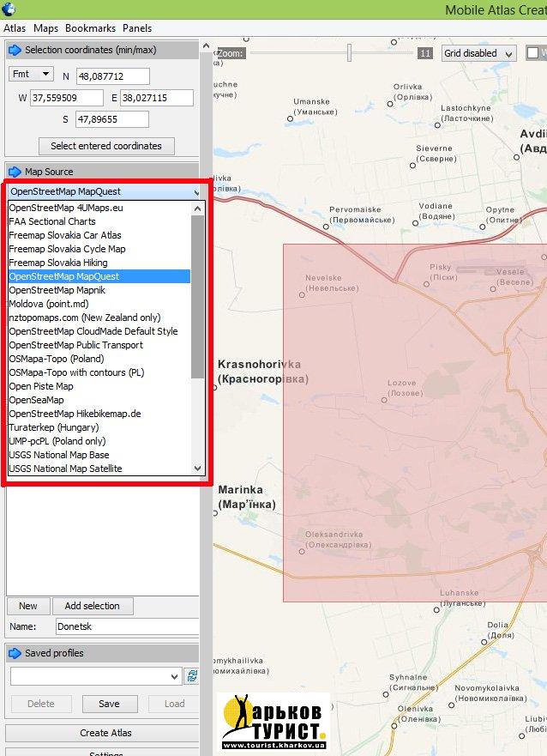Viewport: 547px width, 756px height.
Task: Click the Selection coordinates panel arrow icon
Action: click(15, 50)
